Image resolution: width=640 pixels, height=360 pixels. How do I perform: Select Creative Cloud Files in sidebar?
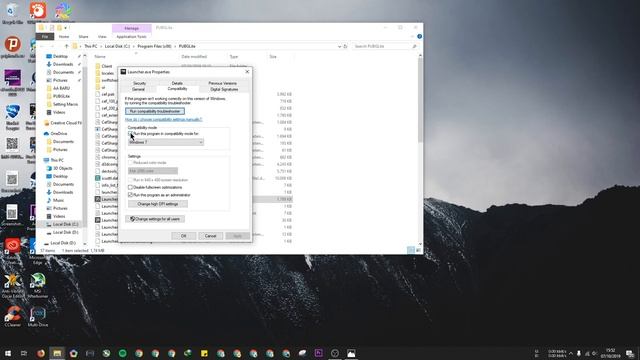point(64,123)
